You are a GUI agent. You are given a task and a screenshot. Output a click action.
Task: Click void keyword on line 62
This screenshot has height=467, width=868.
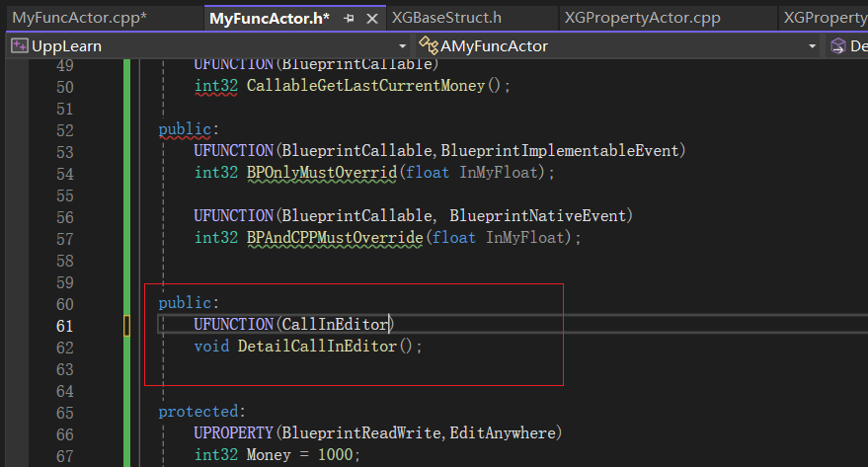[211, 347]
